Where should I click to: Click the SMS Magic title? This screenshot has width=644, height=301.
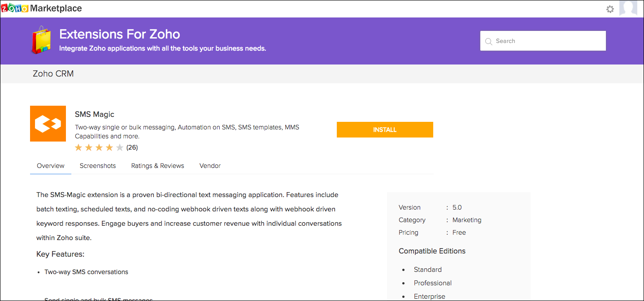[95, 114]
